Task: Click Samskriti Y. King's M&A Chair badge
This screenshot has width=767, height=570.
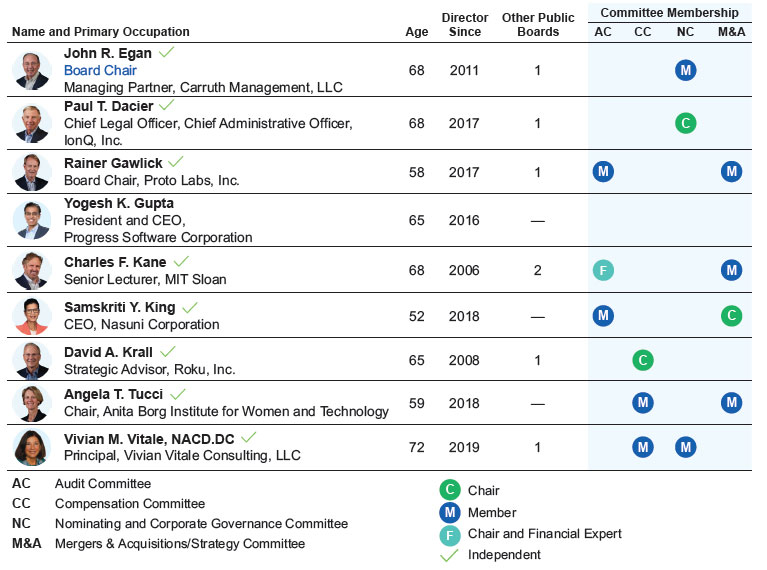Action: pos(732,316)
